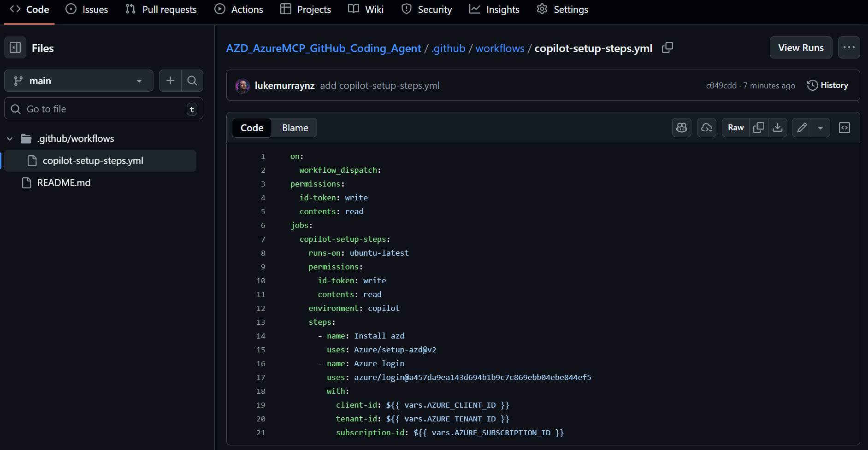Open the symbols pane via the code icon
The height and width of the screenshot is (450, 868).
point(844,128)
